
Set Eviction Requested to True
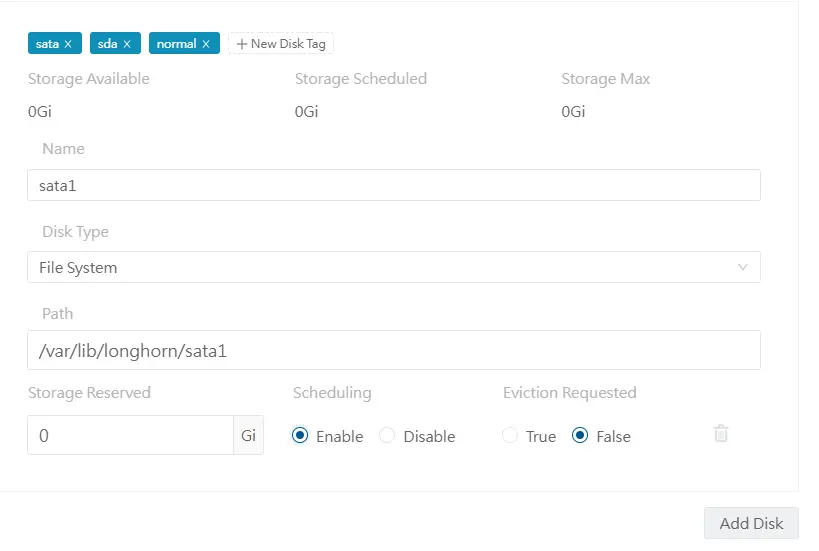coord(511,436)
